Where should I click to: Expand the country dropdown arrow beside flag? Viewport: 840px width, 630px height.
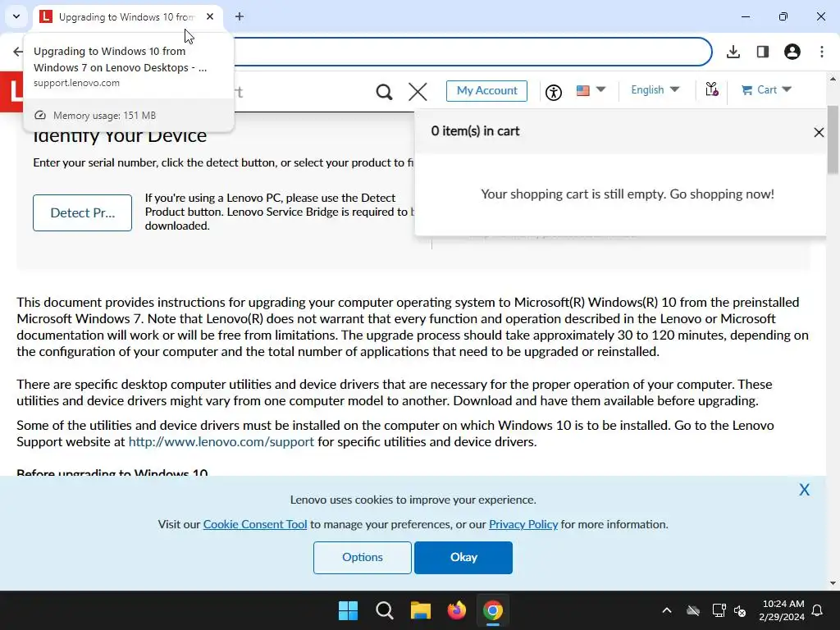click(x=600, y=89)
